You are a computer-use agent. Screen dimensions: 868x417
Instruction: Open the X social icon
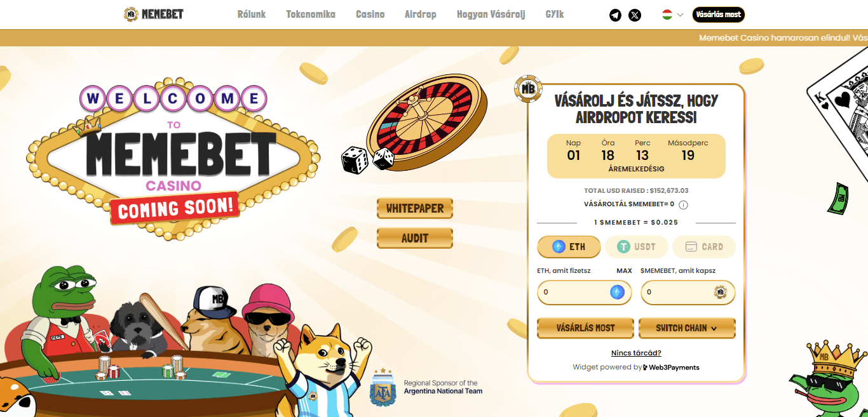(635, 15)
